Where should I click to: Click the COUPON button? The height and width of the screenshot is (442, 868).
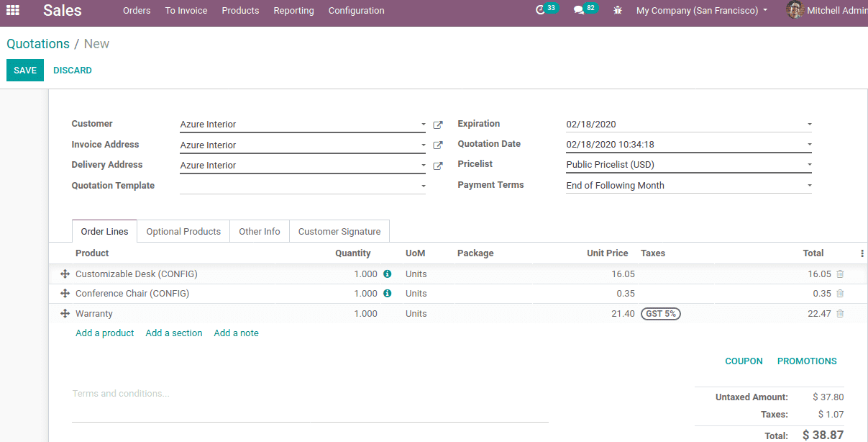pyautogui.click(x=744, y=361)
